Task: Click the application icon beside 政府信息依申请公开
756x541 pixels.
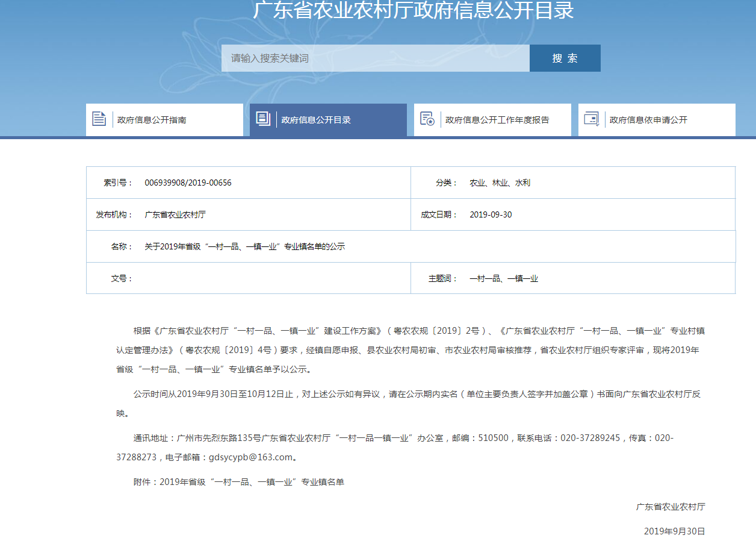Action: 592,119
